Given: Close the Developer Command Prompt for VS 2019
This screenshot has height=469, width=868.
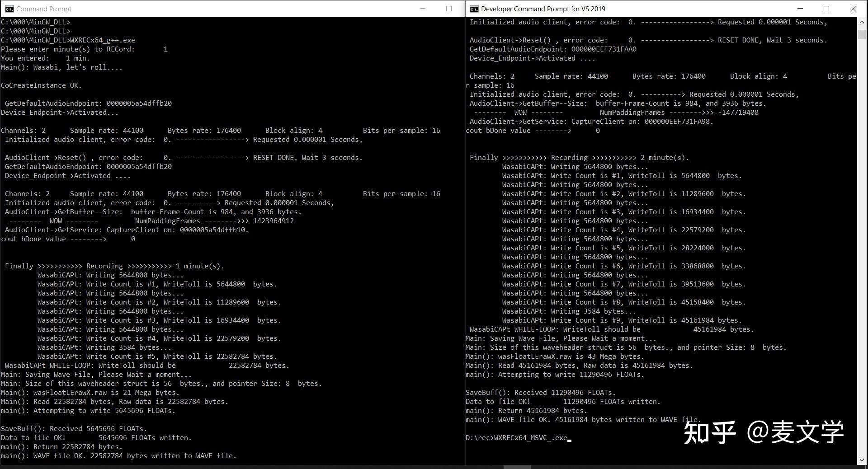Looking at the screenshot, I should 853,9.
